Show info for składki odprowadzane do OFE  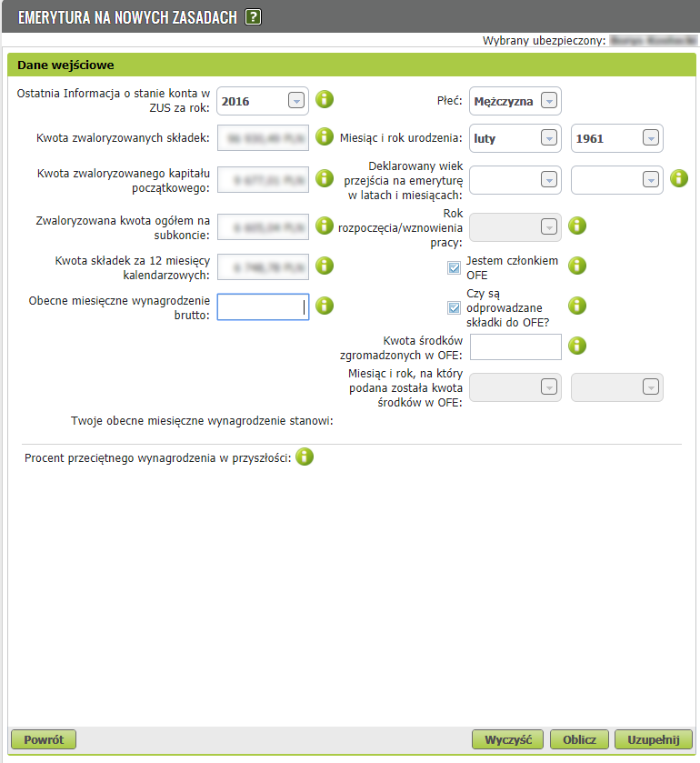[x=577, y=306]
